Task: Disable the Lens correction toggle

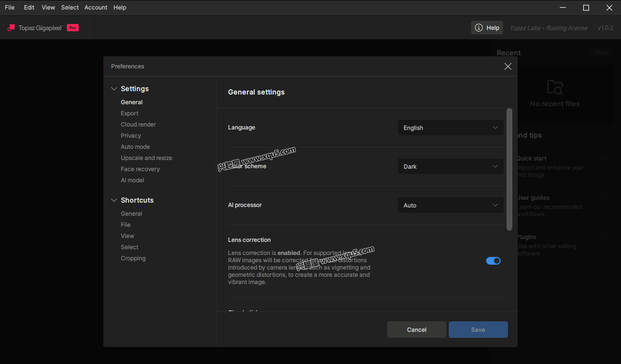Action: [x=493, y=261]
